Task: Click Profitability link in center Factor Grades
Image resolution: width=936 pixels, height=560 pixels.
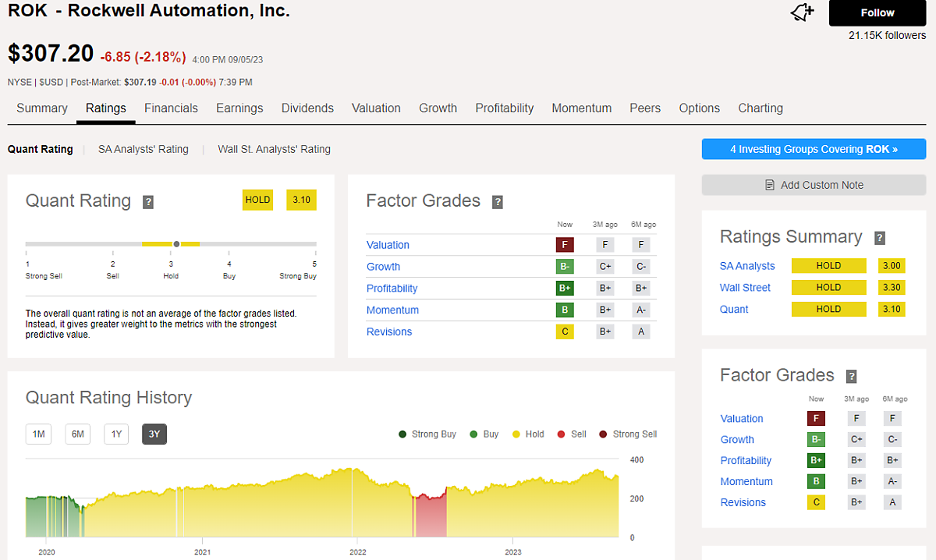Action: pyautogui.click(x=392, y=289)
